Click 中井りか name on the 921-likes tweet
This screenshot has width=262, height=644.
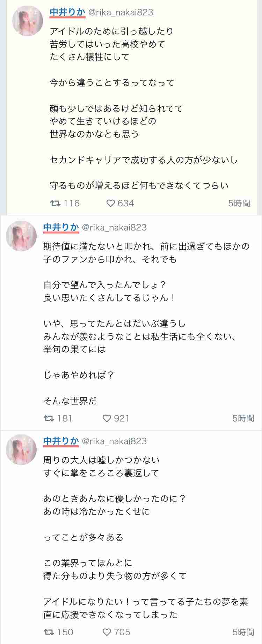[x=61, y=227]
